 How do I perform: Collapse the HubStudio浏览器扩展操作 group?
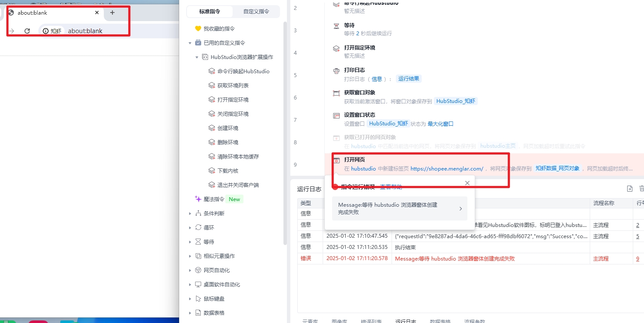(197, 57)
